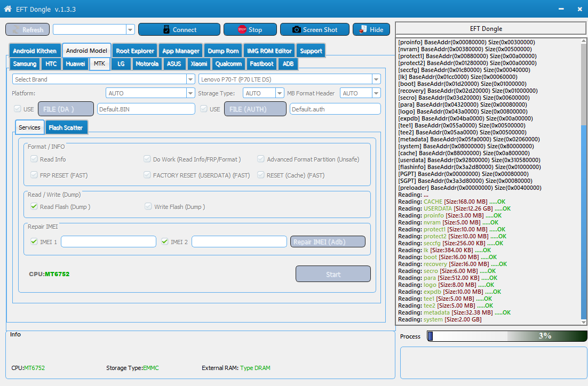Image resolution: width=588 pixels, height=386 pixels.
Task: Uncheck the IMEI 1 checkbox
Action: point(34,242)
